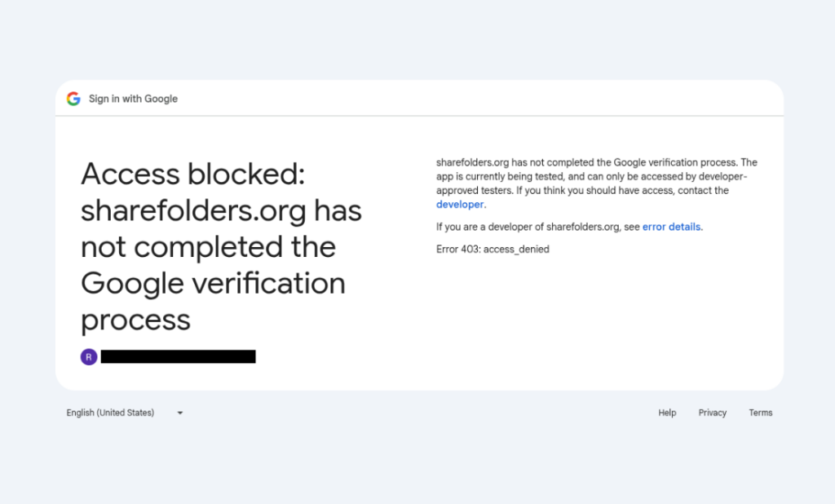Screen dimensions: 835x504
Task: Click the Google "G" logo icon
Action: click(73, 98)
